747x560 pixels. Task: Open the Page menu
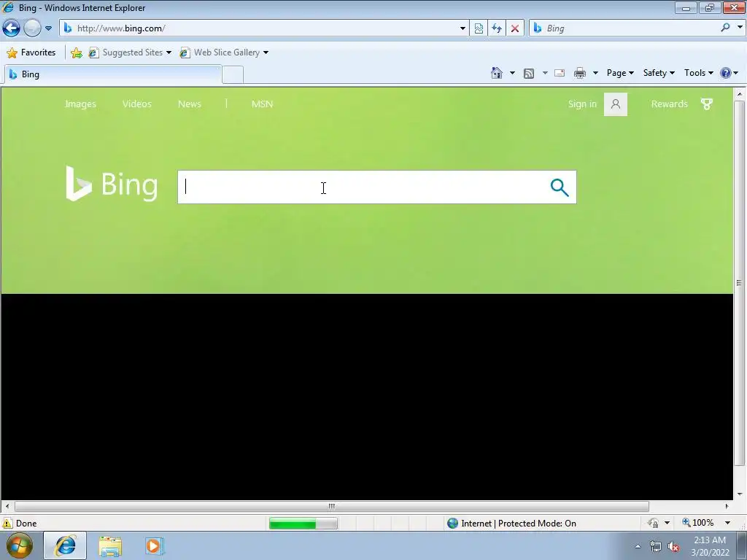click(x=620, y=73)
